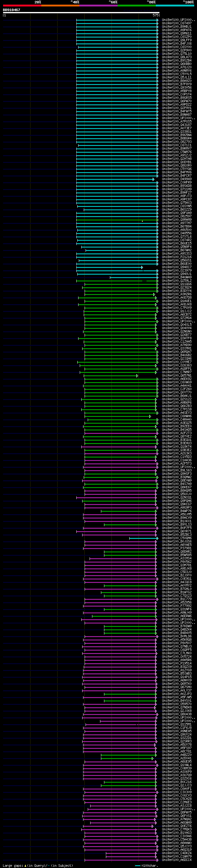The width and height of the screenshot is (197, 868).
Task: Select UniRef100_A3HZR6 label
Action: [177, 294]
